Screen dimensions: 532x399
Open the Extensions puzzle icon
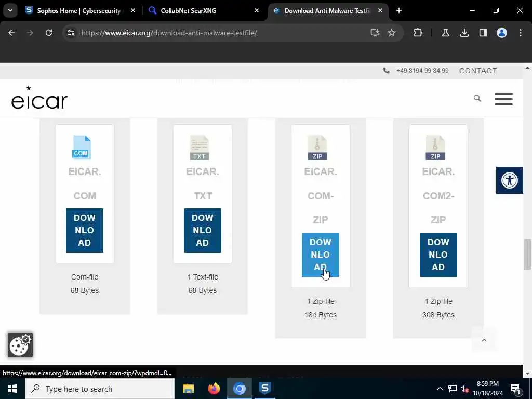418,33
